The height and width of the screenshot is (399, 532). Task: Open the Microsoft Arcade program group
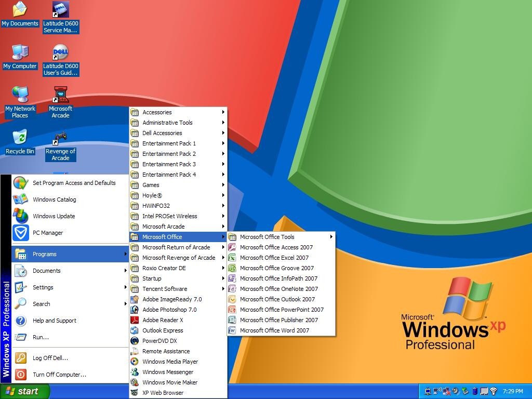(x=178, y=227)
